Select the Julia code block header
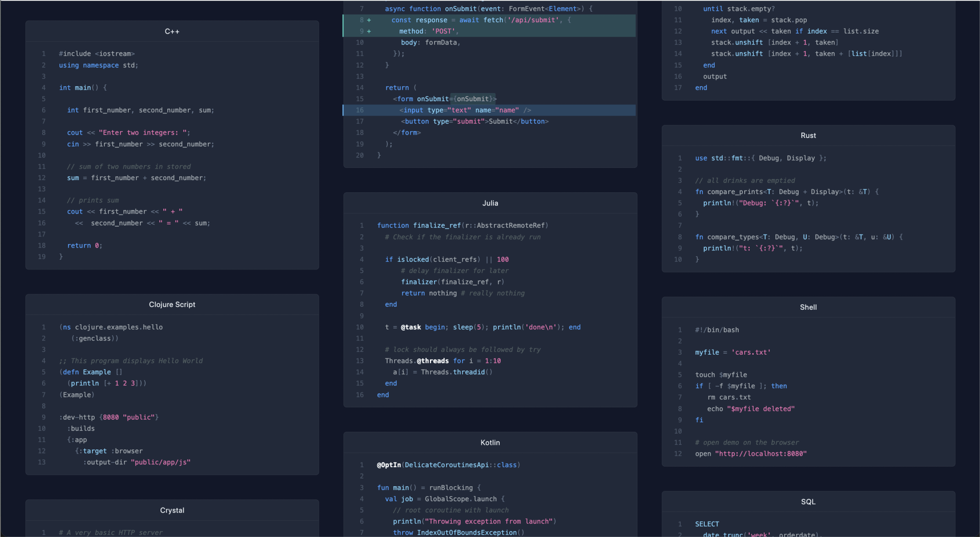 click(490, 203)
